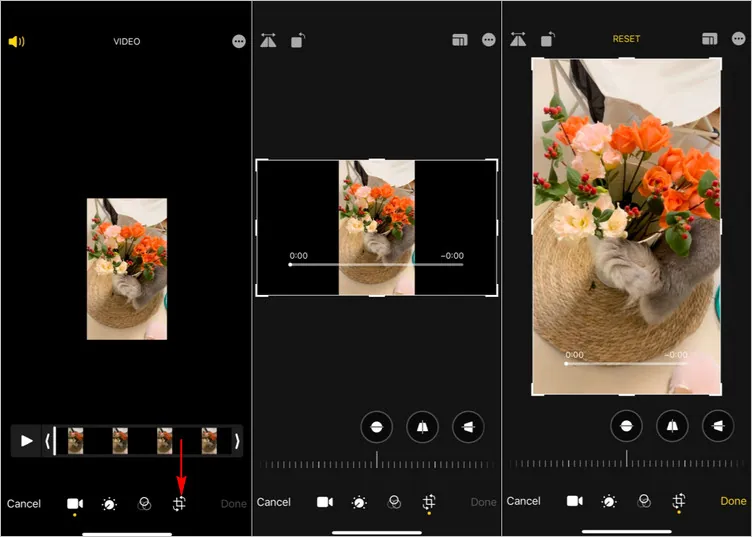The image size is (752, 537).
Task: Tap the yellow Done button
Action: [x=733, y=501]
